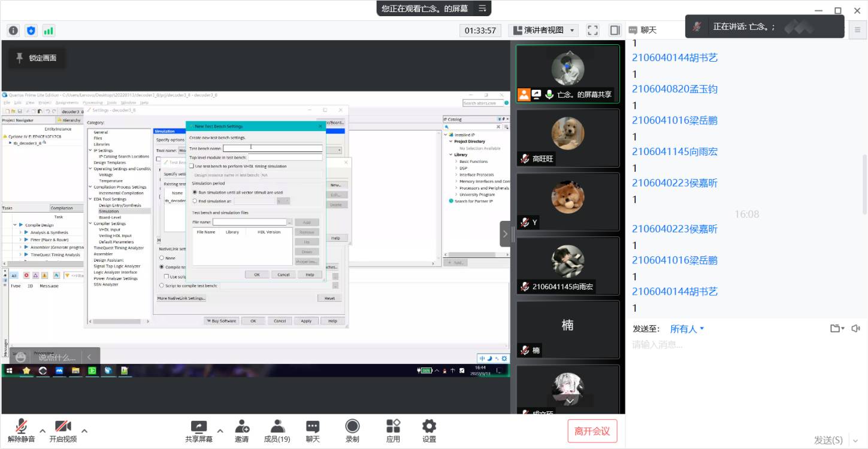Click 共享屏幕 to share your screen
The height and width of the screenshot is (449, 868).
tap(198, 430)
